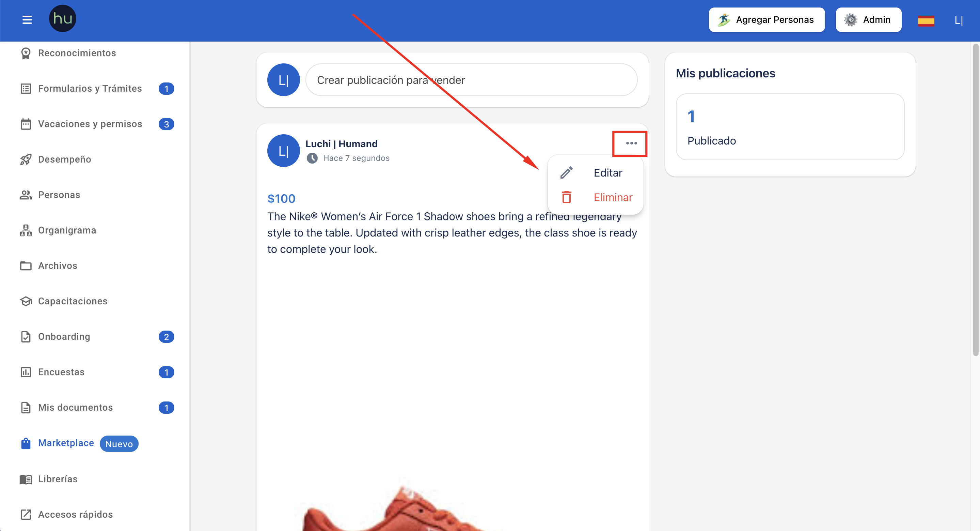
Task: Open the three-dot post options menu
Action: 631,143
